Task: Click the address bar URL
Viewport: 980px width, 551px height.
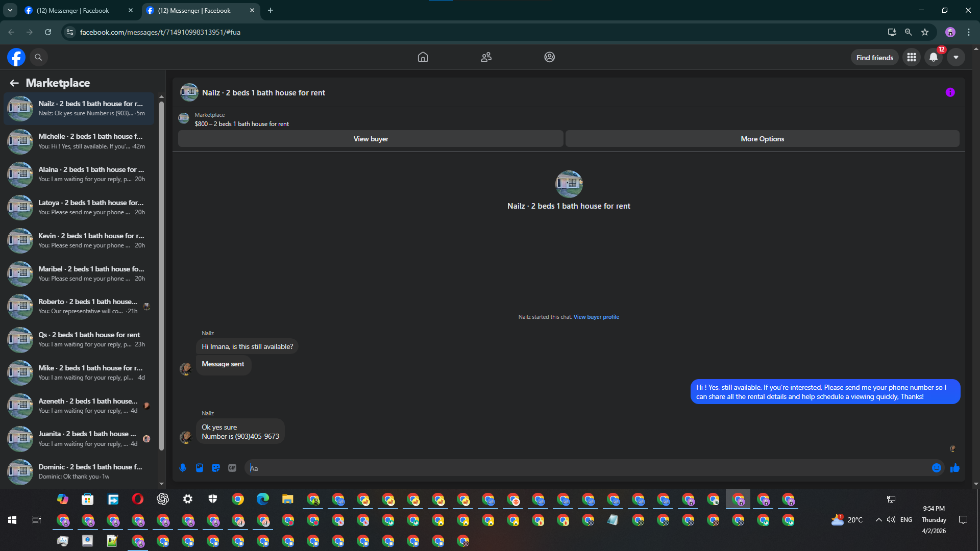Action: coord(160,32)
